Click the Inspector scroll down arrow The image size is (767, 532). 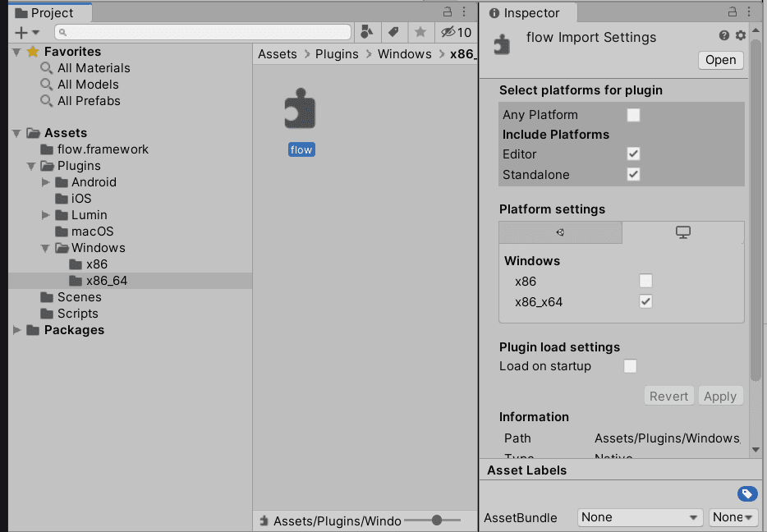[756, 449]
